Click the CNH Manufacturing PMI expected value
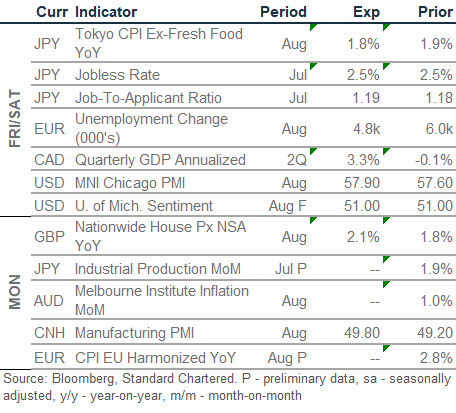456x413 pixels. 362,333
